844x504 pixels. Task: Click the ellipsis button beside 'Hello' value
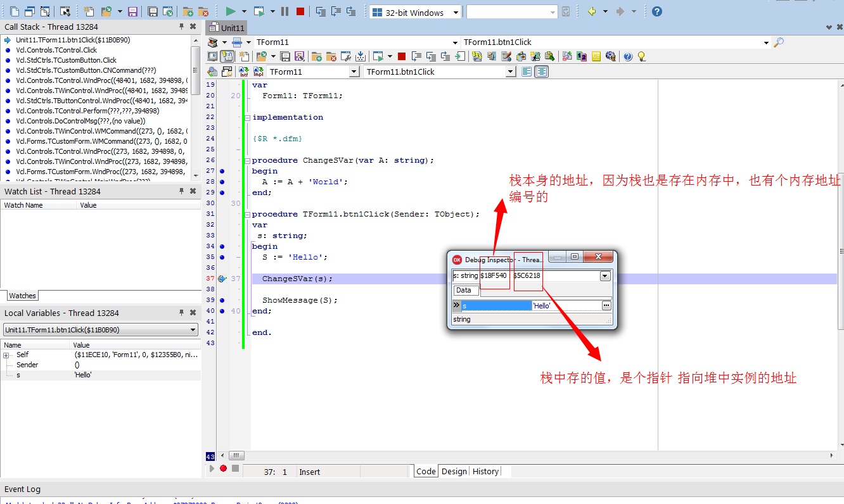pyautogui.click(x=606, y=306)
